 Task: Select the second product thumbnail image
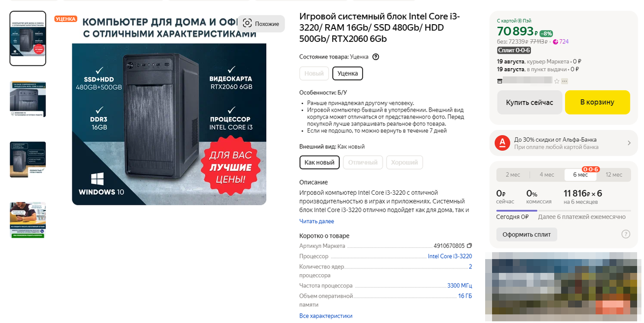(28, 99)
